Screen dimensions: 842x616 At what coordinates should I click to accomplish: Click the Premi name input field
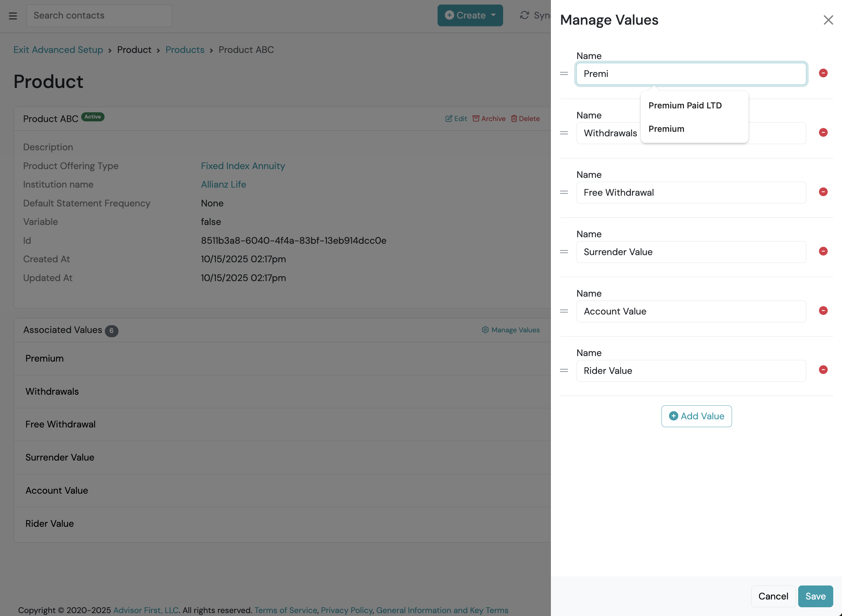point(691,74)
